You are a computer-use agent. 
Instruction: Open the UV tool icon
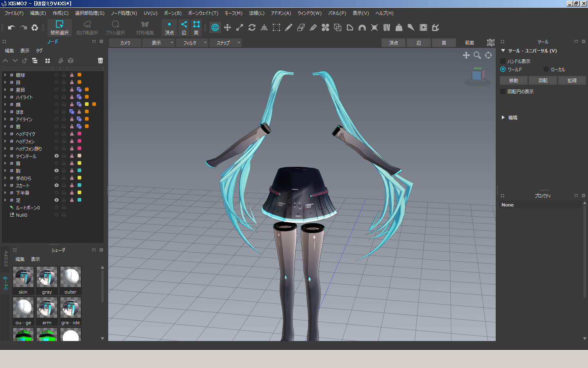387,27
